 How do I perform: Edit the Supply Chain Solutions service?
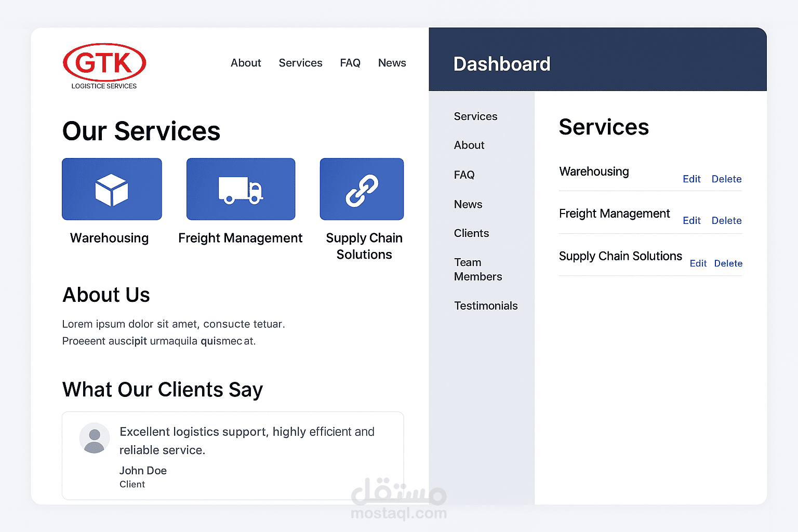(698, 263)
